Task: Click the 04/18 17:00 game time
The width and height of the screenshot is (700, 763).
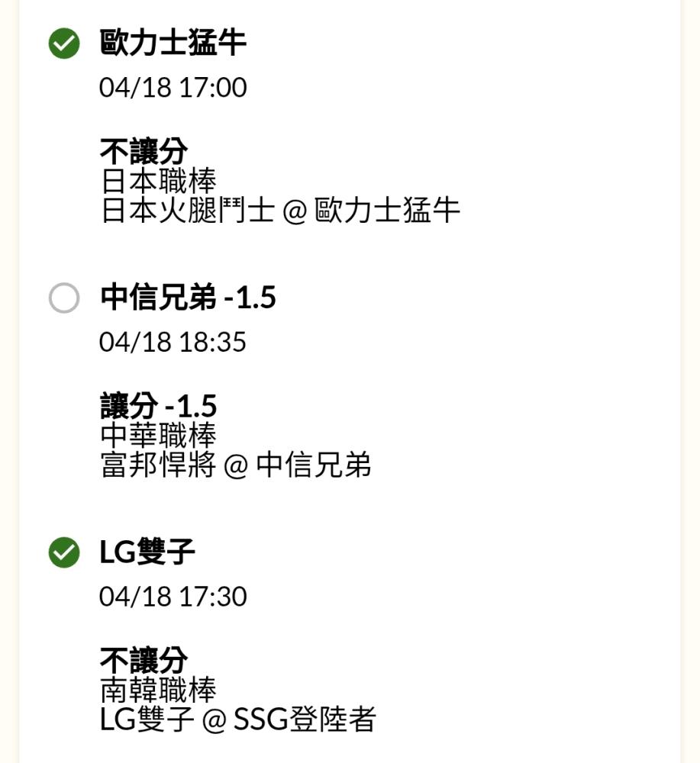Action: coord(173,88)
